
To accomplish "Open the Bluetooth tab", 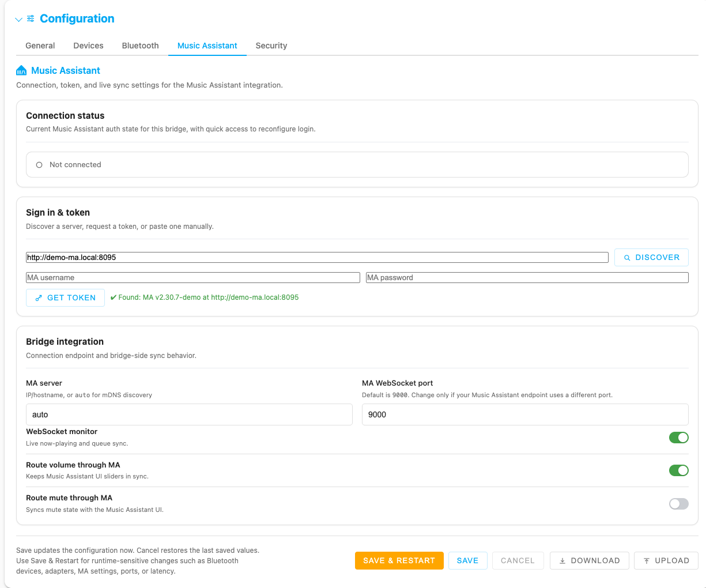I will pyautogui.click(x=140, y=46).
